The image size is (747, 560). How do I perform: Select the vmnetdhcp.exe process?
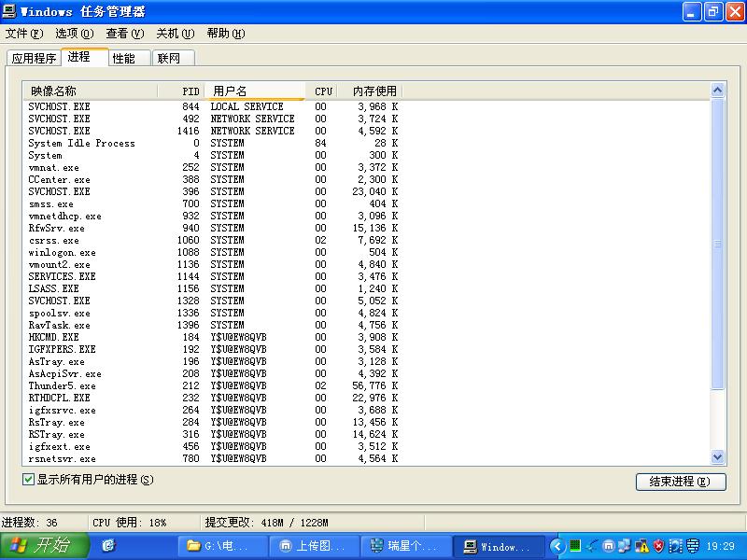pos(214,216)
